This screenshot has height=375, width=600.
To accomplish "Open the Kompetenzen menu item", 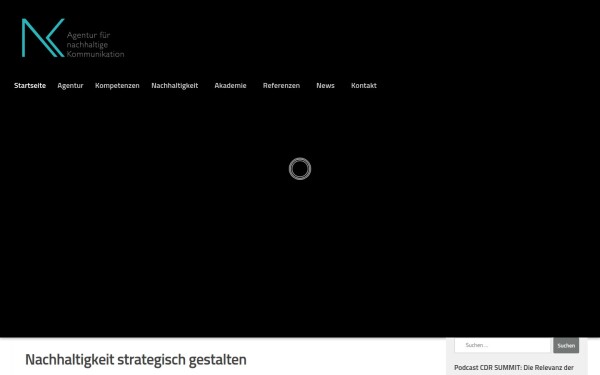I will (x=117, y=85).
